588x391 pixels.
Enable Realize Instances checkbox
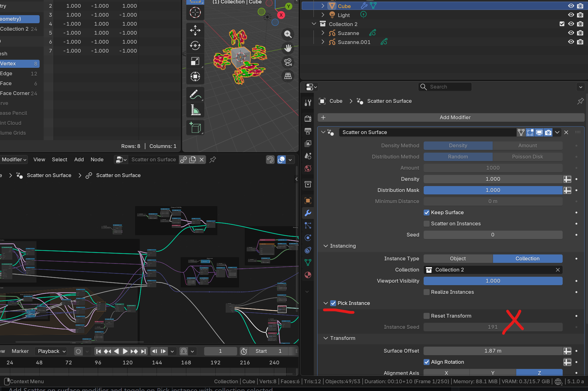click(x=426, y=292)
